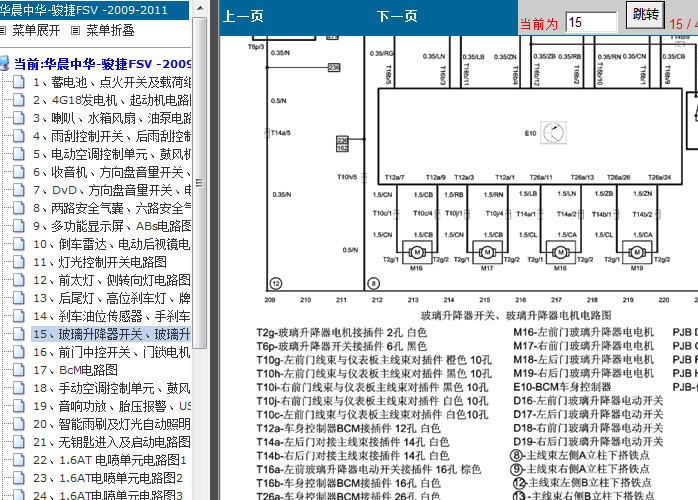Open item 1 蓄电池、点火开关
This screenshot has height=500, width=698.
(112, 82)
